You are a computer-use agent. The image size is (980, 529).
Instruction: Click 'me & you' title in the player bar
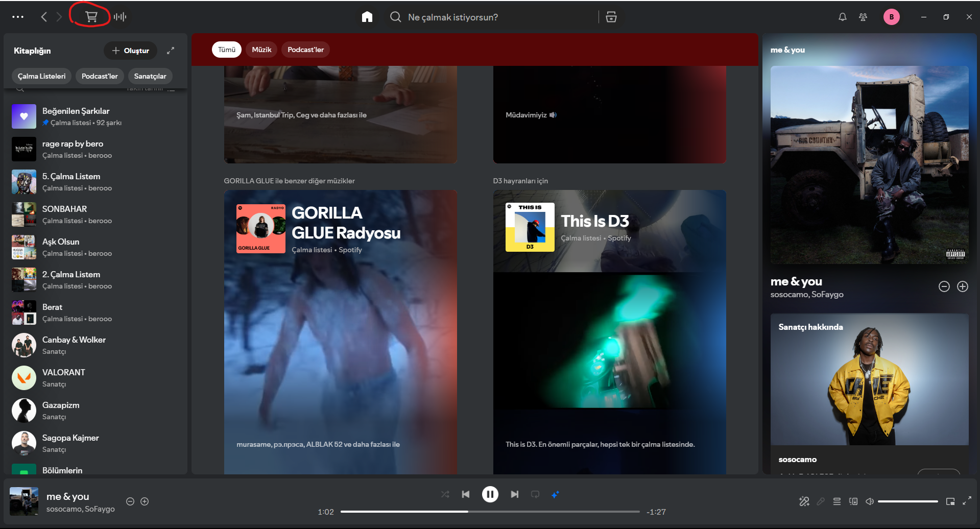pos(68,496)
